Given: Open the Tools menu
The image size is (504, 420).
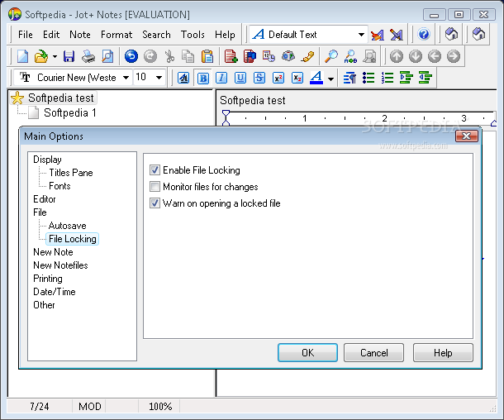Looking at the screenshot, I should point(193,35).
